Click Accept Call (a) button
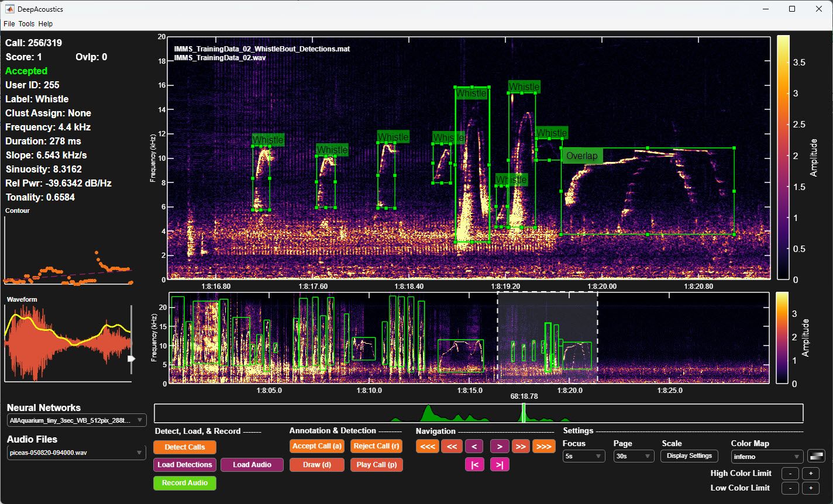Screen dimensions: 833x504 point(316,446)
